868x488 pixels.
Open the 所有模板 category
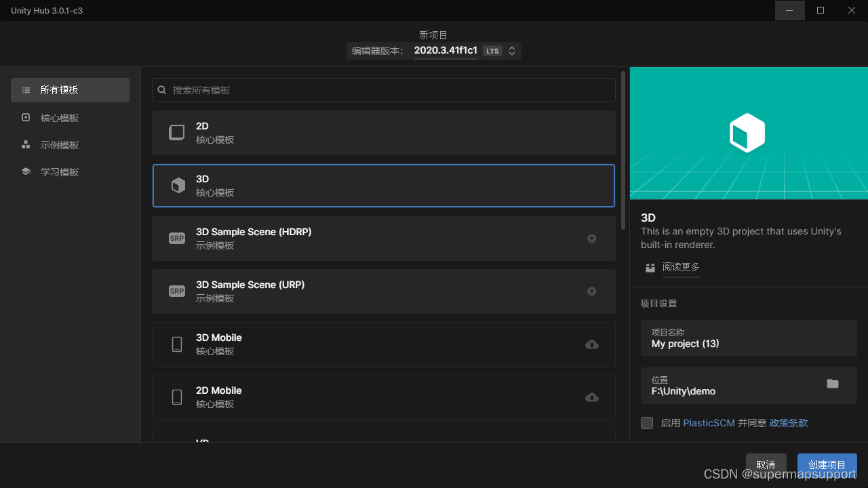[70, 90]
